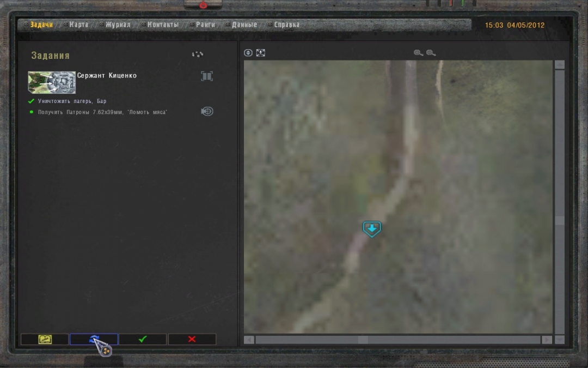Click the dots icon beside the Задания header
This screenshot has height=368, width=588.
click(198, 55)
